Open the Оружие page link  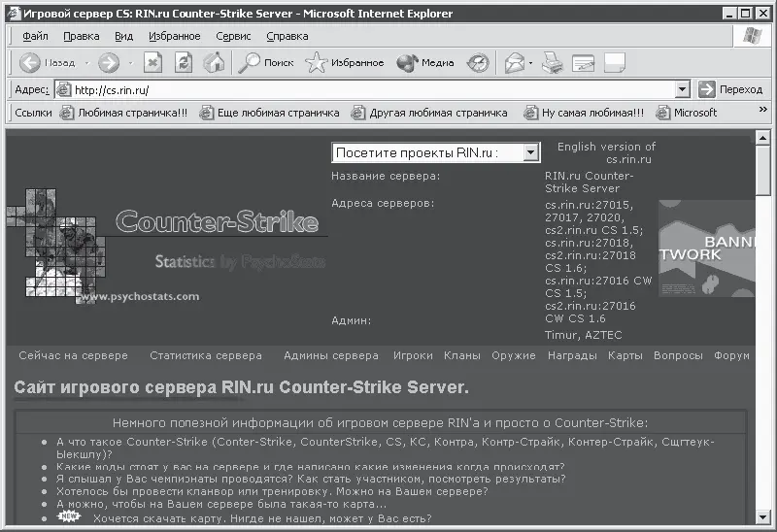tap(514, 355)
